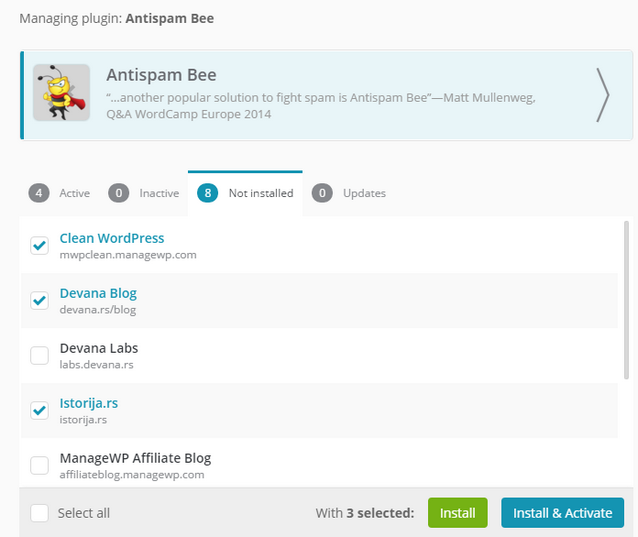The height and width of the screenshot is (537, 638).
Task: Open the Istorija.rs site link
Action: [x=89, y=403]
